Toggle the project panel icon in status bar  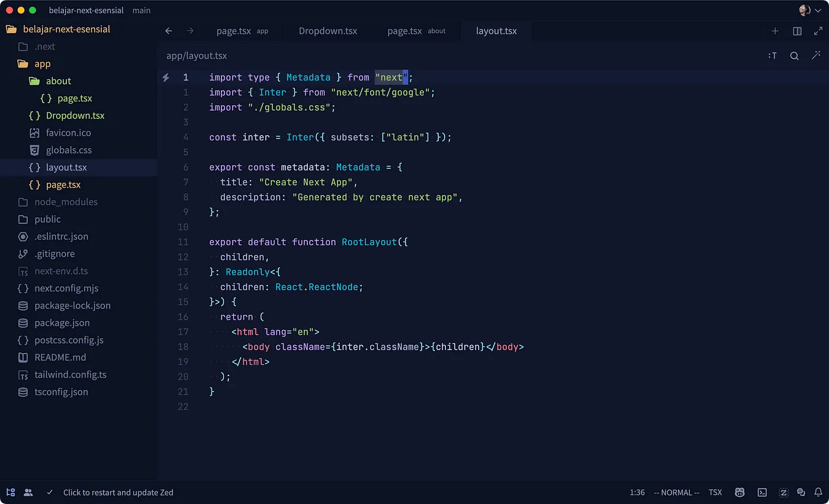[x=10, y=492]
